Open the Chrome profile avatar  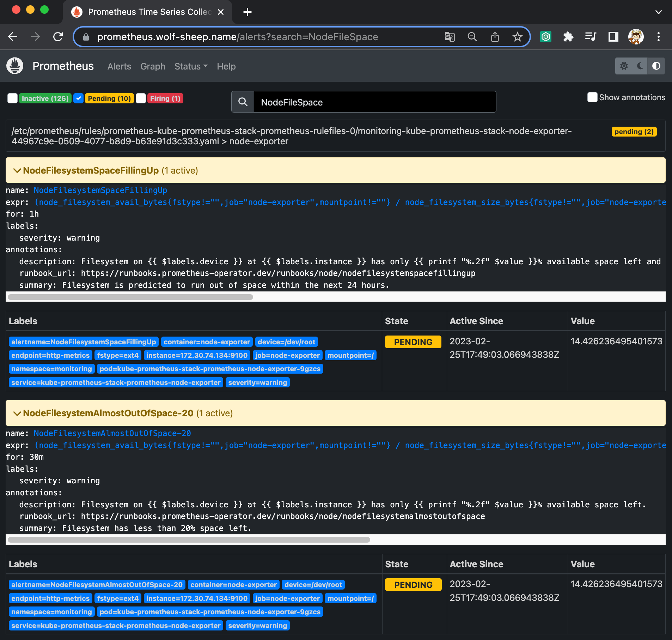click(636, 37)
